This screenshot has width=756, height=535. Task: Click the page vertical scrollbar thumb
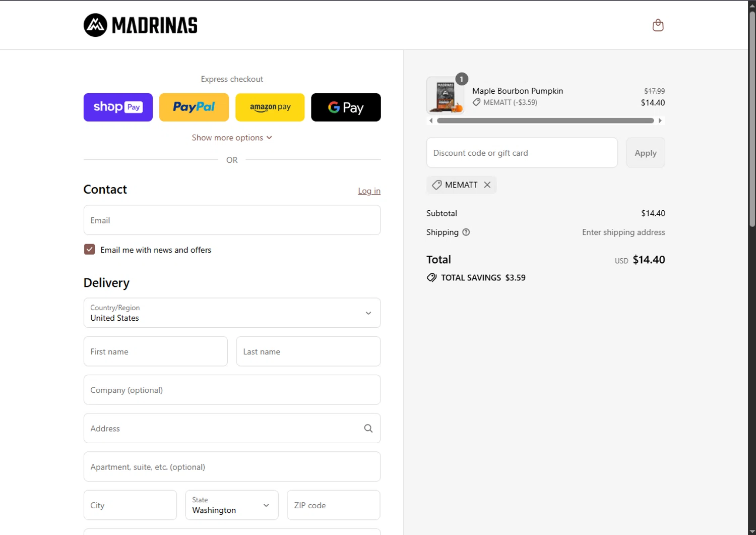752,118
